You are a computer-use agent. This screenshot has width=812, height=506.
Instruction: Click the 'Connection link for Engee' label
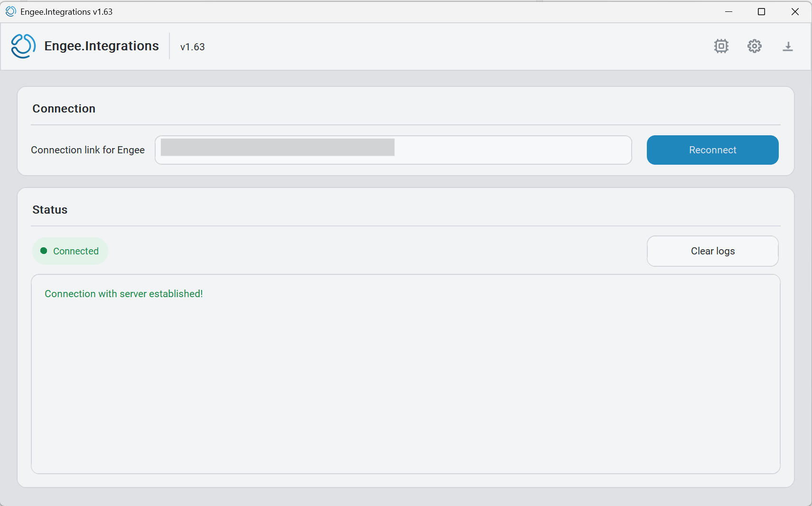tap(88, 150)
